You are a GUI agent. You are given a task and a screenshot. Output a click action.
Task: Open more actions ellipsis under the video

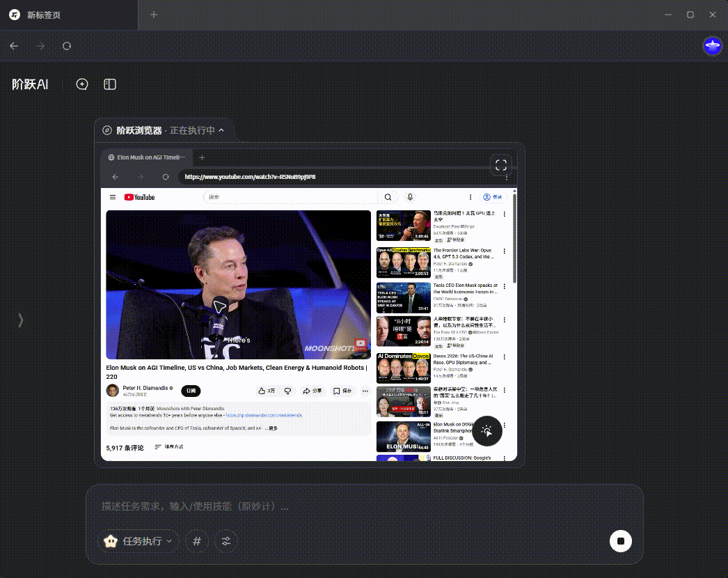365,391
